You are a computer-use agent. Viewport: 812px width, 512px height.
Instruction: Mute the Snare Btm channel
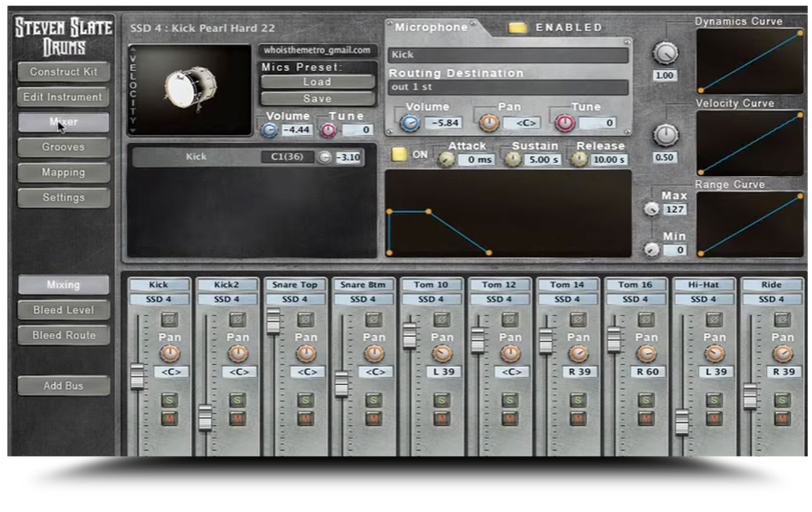pos(373,418)
